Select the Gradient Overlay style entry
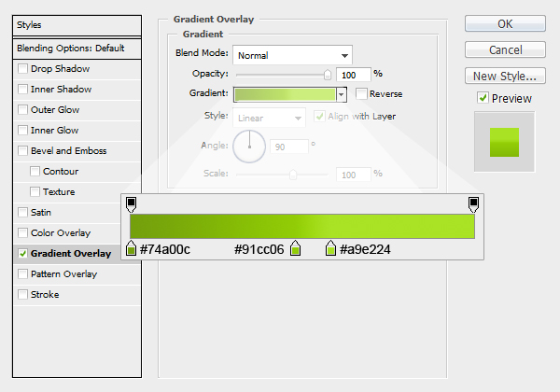Image resolution: width=560 pixels, height=392 pixels. point(71,254)
